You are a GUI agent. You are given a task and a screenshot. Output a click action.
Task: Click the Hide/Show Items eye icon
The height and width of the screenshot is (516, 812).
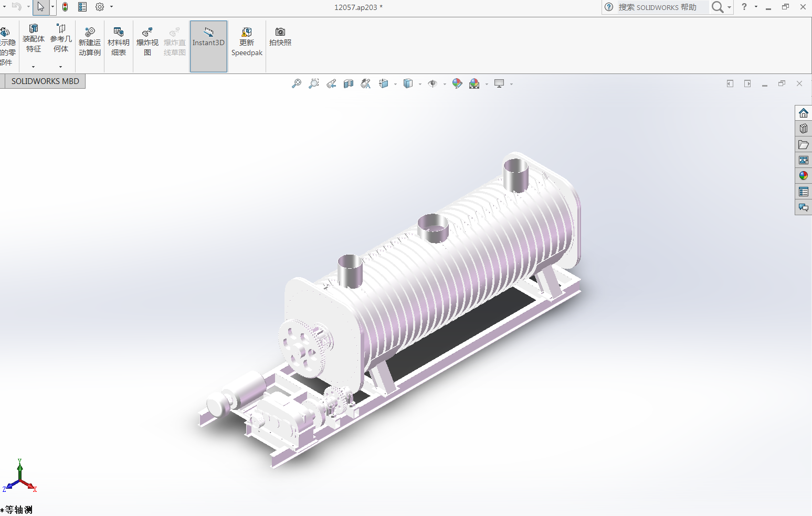click(x=433, y=84)
